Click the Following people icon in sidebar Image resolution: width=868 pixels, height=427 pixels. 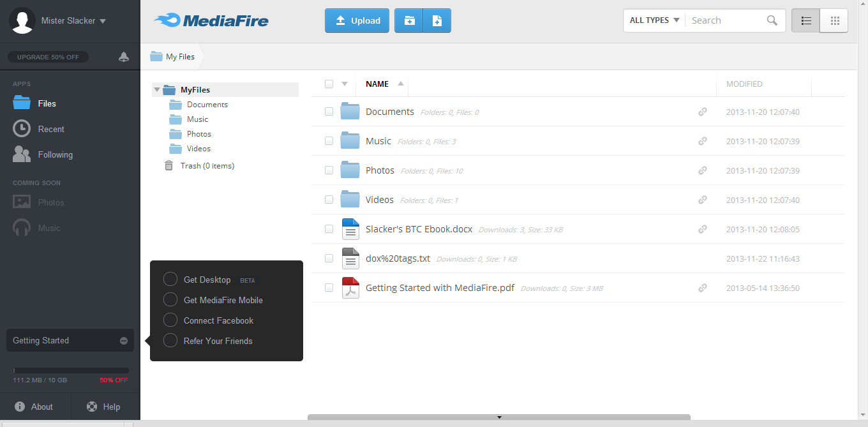[22, 154]
